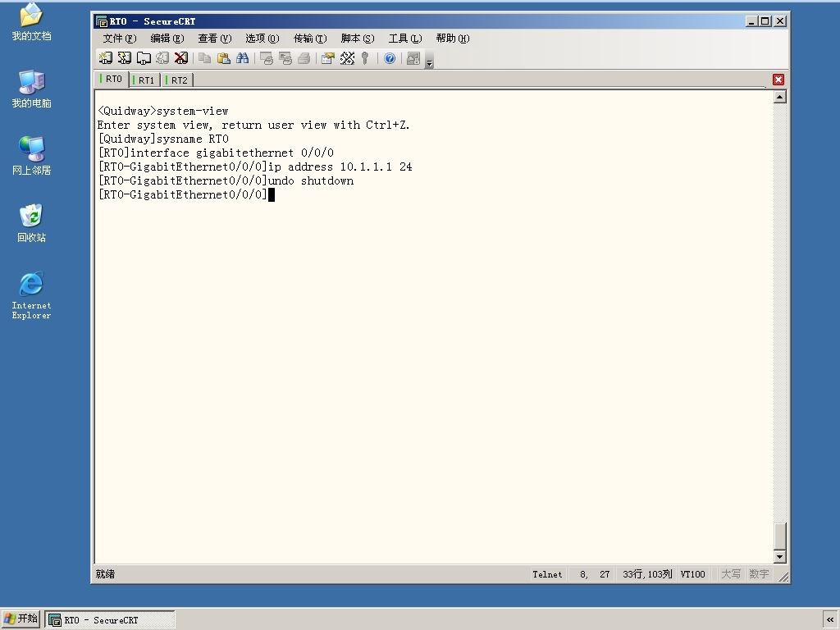Viewport: 840px width, 630px height.
Task: Click the 'Enter system view' message line
Action: pos(253,125)
